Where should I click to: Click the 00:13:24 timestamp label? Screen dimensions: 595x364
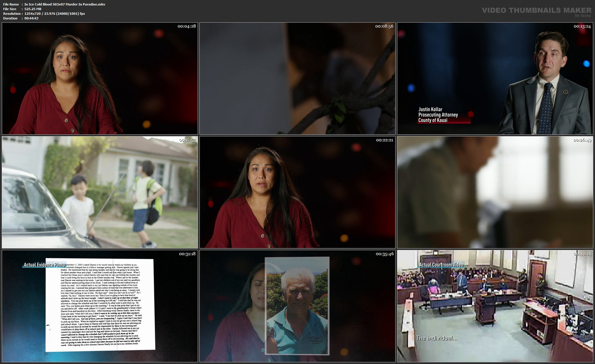tap(582, 26)
